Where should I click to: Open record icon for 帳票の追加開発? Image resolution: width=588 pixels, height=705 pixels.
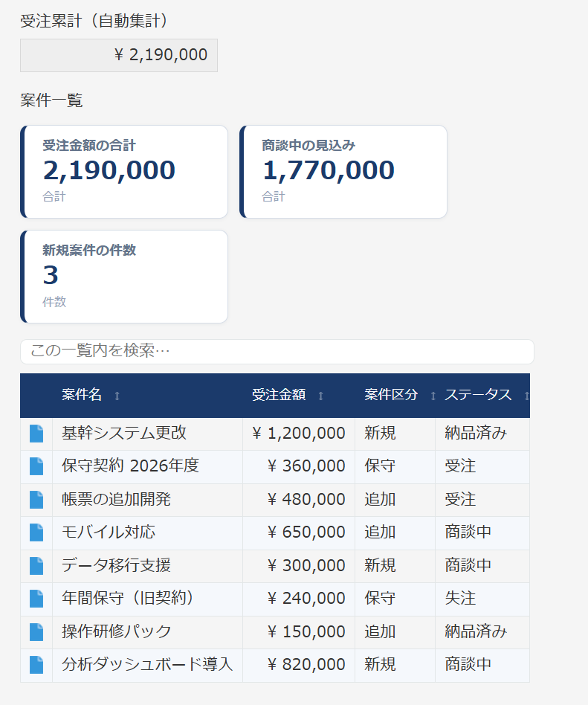[36, 500]
